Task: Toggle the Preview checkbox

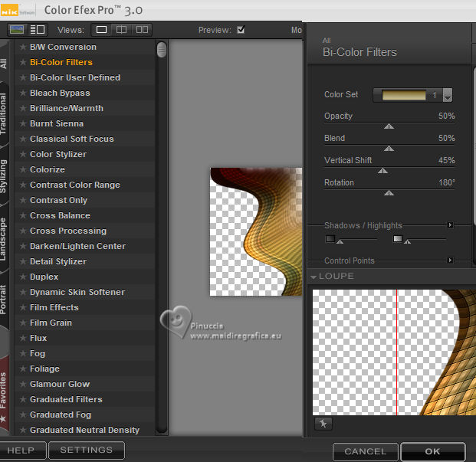Action: [x=241, y=30]
